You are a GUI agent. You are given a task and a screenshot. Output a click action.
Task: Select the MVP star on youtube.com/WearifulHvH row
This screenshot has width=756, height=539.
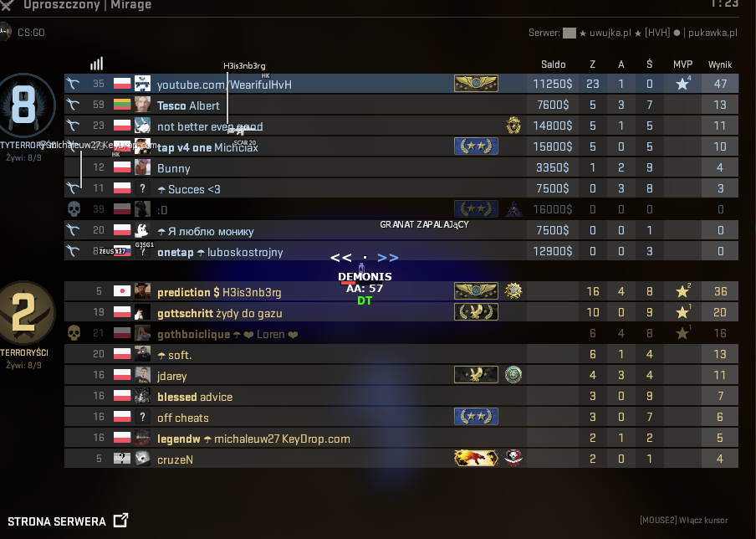coord(682,84)
